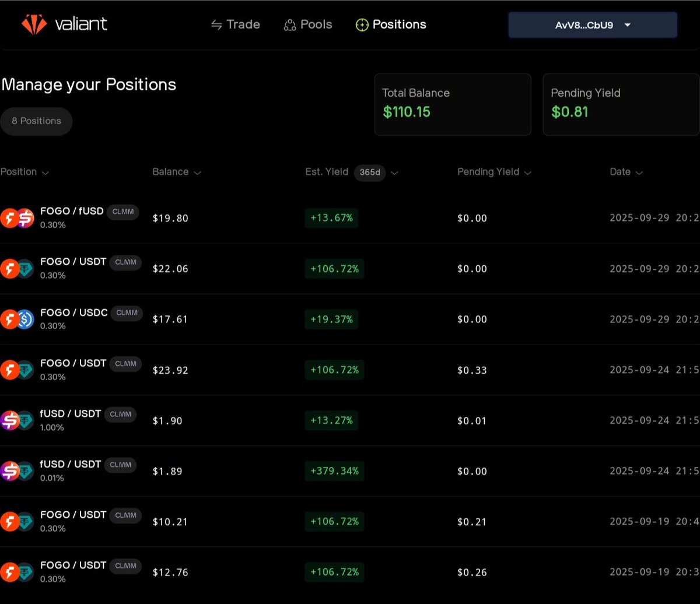Click the +19.37% yield badge
The image size is (700, 604).
click(x=331, y=319)
